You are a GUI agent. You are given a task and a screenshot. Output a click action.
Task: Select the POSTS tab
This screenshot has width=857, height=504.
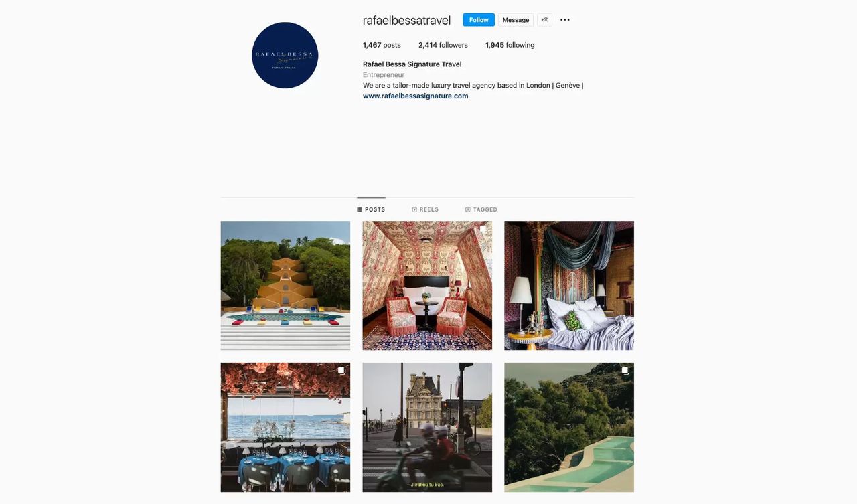point(371,209)
